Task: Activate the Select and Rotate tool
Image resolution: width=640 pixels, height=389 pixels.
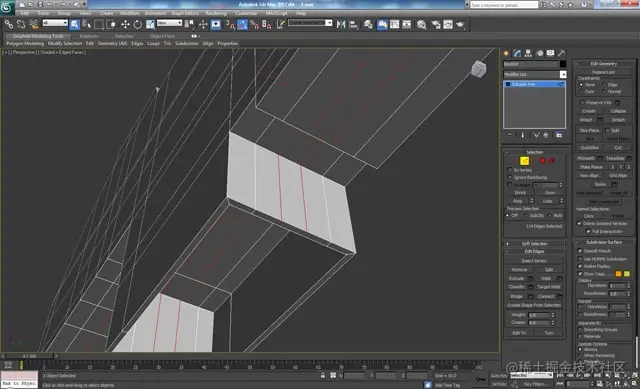Action: point(138,24)
